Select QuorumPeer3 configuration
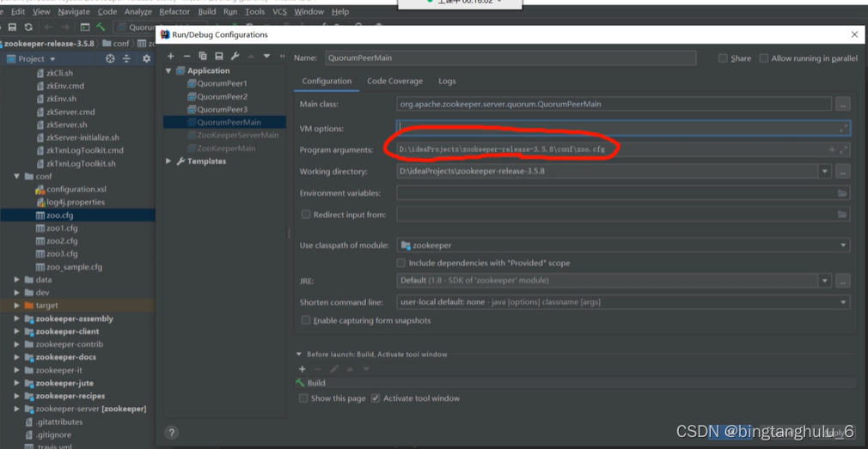 click(222, 110)
